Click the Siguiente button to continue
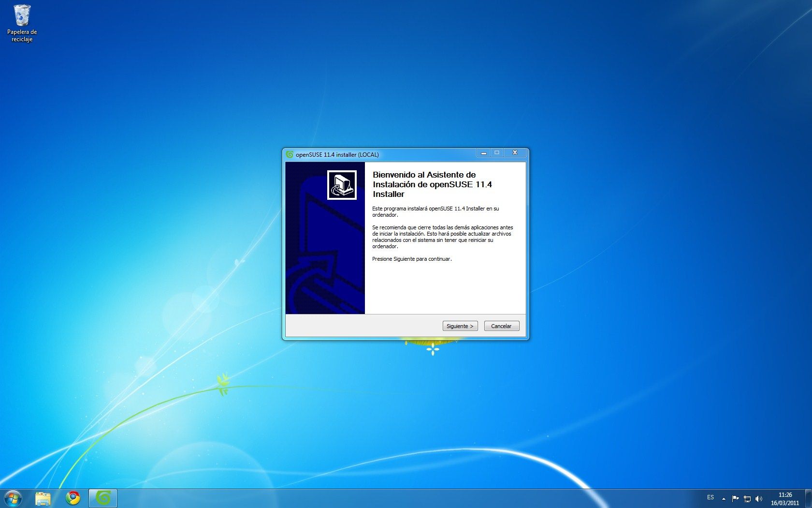Viewport: 812px width, 508px height. click(460, 326)
